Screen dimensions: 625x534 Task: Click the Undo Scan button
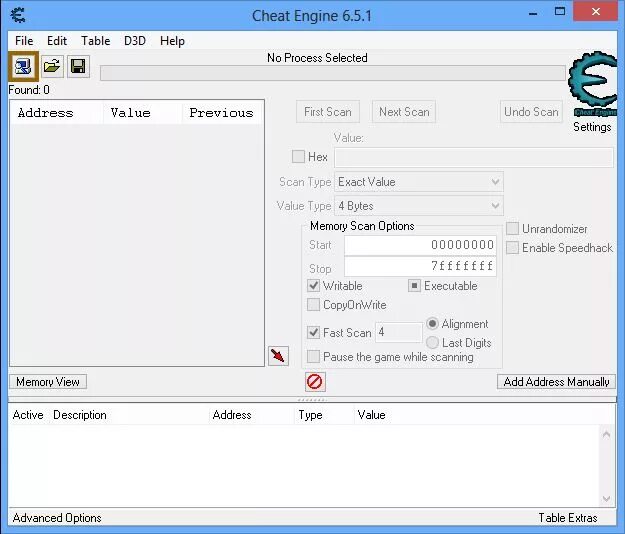(531, 112)
